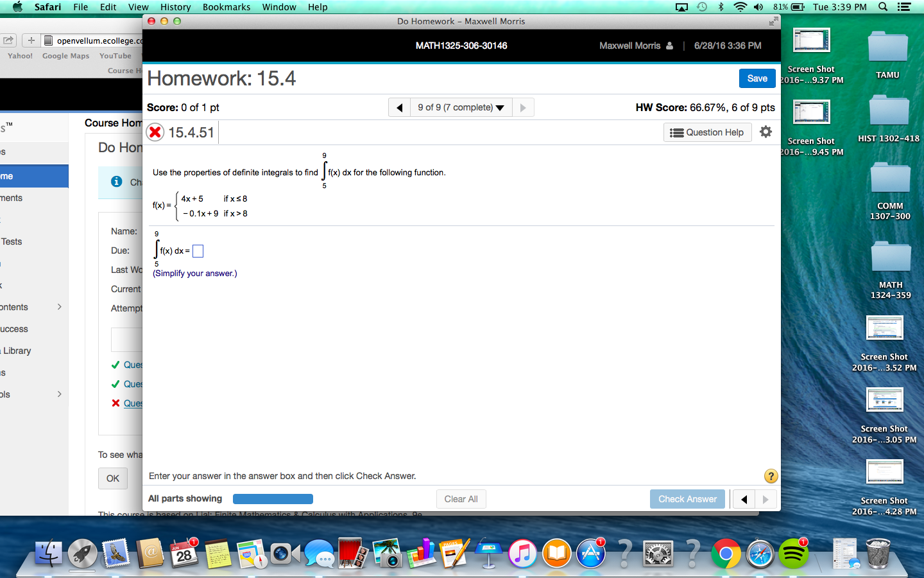Click the answer input box after f(x) dx =
The height and width of the screenshot is (578, 924).
198,251
